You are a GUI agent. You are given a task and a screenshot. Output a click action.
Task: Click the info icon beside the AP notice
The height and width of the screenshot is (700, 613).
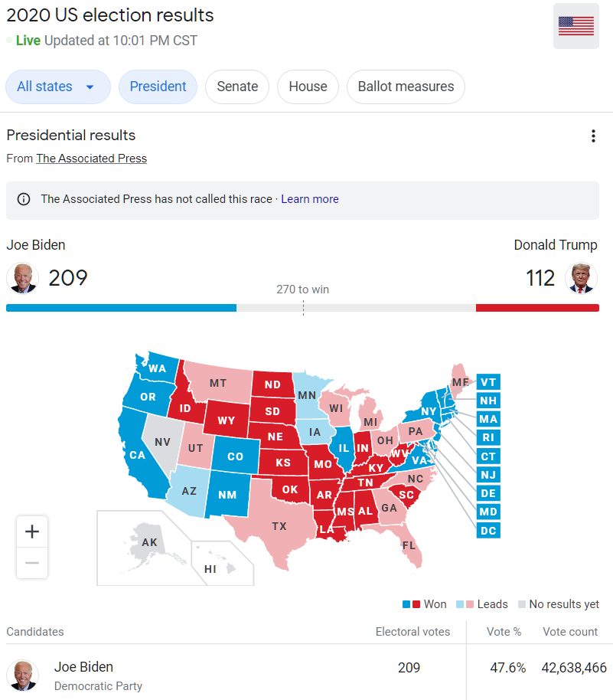pyautogui.click(x=24, y=199)
